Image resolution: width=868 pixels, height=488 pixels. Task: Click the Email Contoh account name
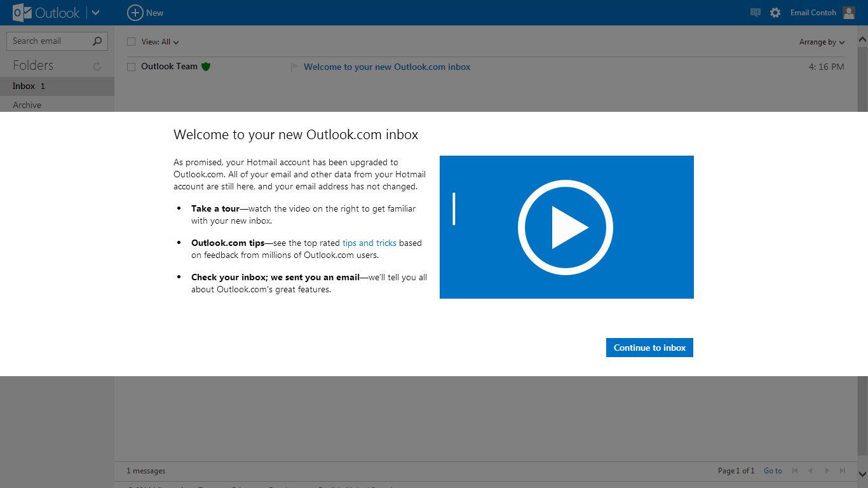(x=813, y=13)
